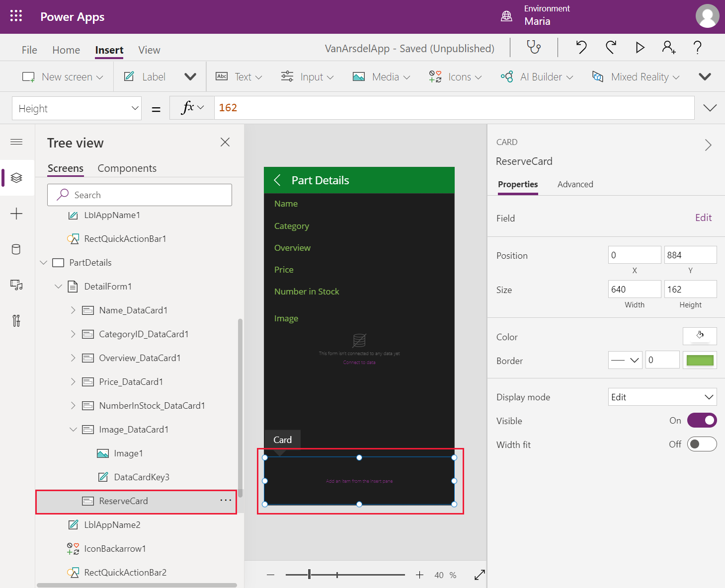The image size is (725, 588).
Task: Open the Data sources cylinder icon
Action: pyautogui.click(x=16, y=249)
